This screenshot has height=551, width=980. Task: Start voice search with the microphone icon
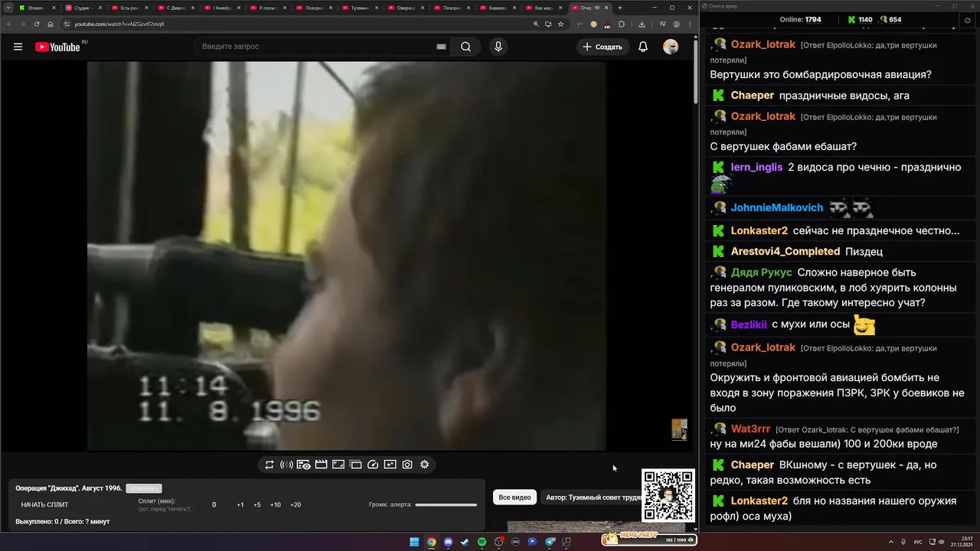point(498,47)
